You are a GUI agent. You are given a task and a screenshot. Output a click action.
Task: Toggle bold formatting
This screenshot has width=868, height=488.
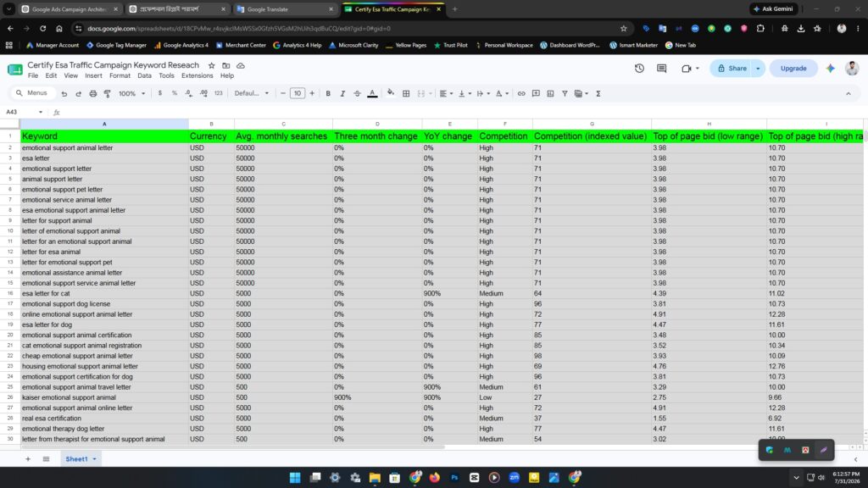point(328,93)
